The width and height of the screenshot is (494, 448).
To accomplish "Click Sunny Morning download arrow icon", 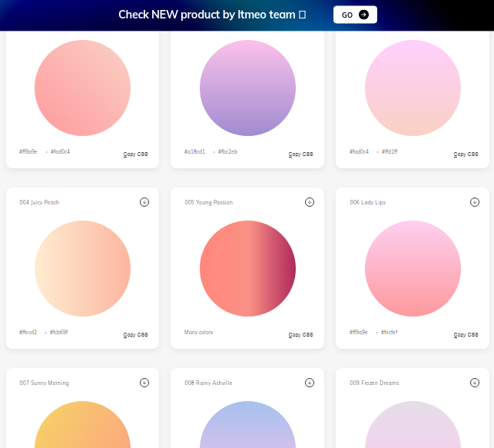I will pos(144,383).
